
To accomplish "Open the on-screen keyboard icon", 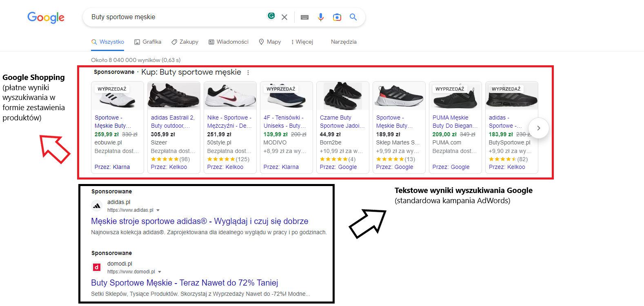I will [x=304, y=17].
